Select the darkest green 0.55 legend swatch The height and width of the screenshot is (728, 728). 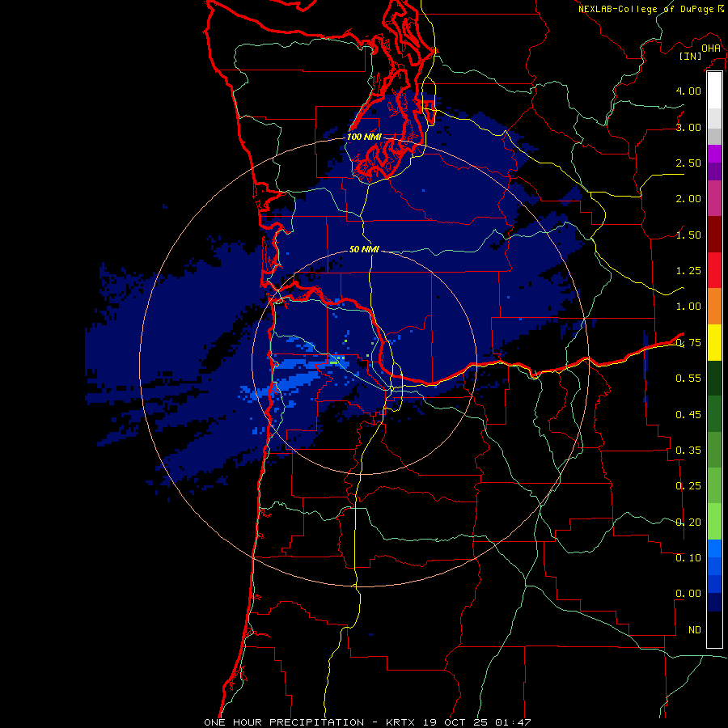(x=714, y=378)
